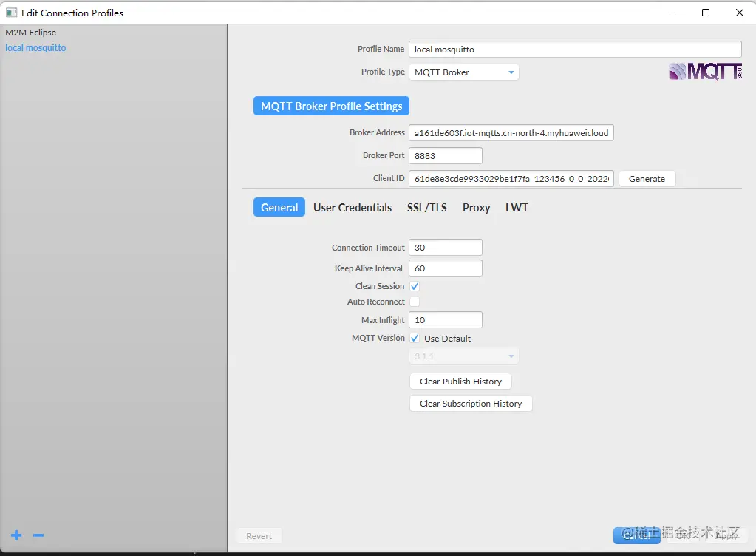Switch to the General tab
Viewport: 756px width, 556px height.
[279, 207]
